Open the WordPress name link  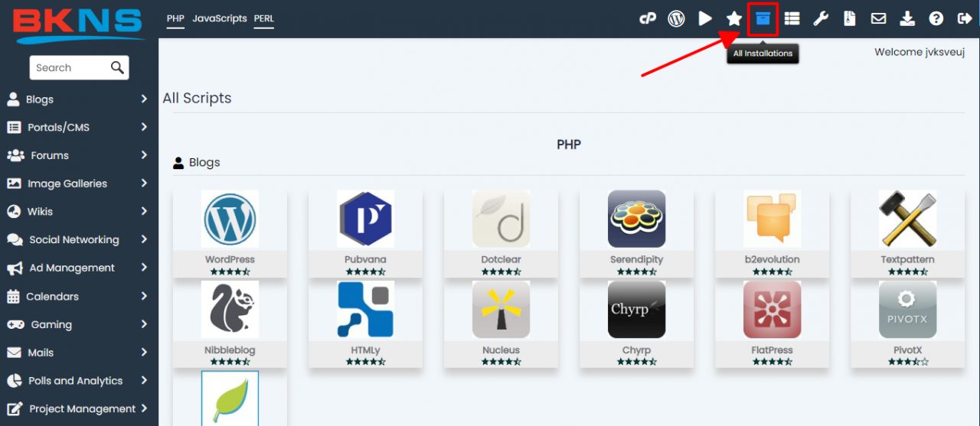pyautogui.click(x=230, y=259)
